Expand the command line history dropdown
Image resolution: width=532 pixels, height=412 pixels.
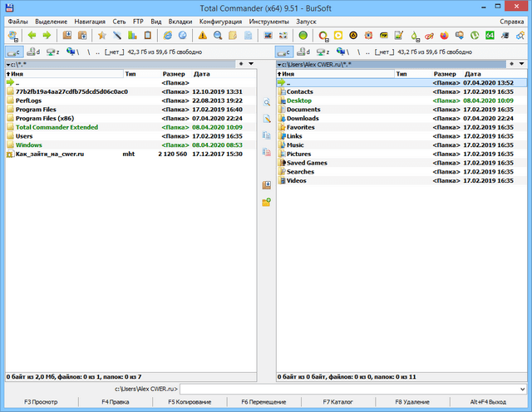[x=523, y=388]
